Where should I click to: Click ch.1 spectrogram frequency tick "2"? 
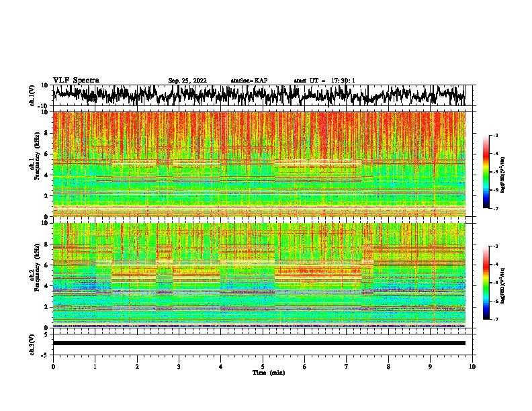pos(46,196)
